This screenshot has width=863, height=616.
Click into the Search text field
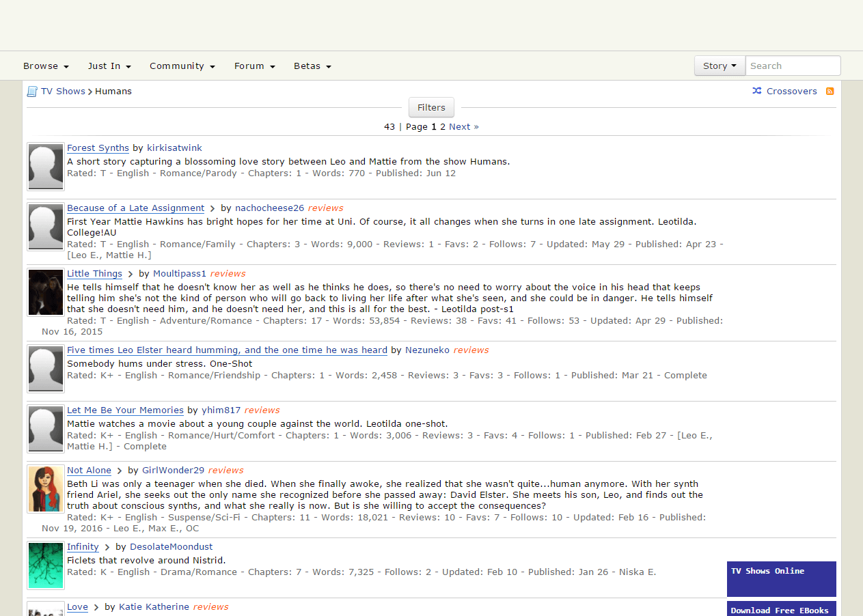coord(793,66)
